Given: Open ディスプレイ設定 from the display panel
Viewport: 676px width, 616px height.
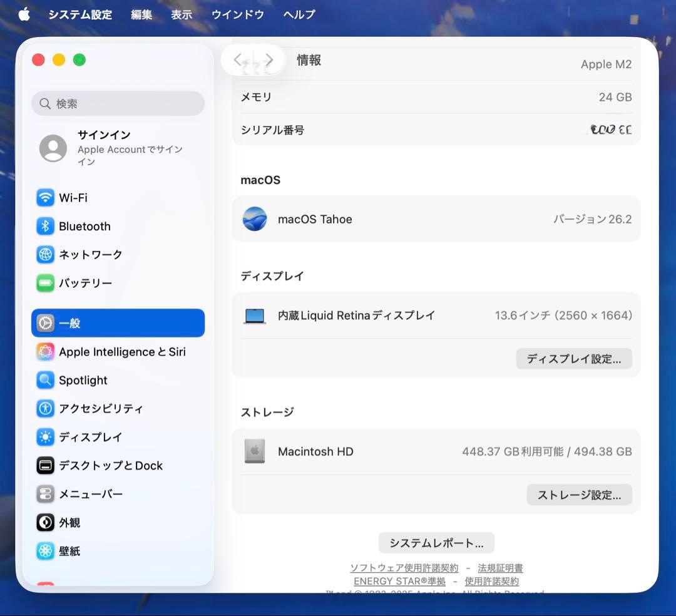Looking at the screenshot, I should click(573, 359).
